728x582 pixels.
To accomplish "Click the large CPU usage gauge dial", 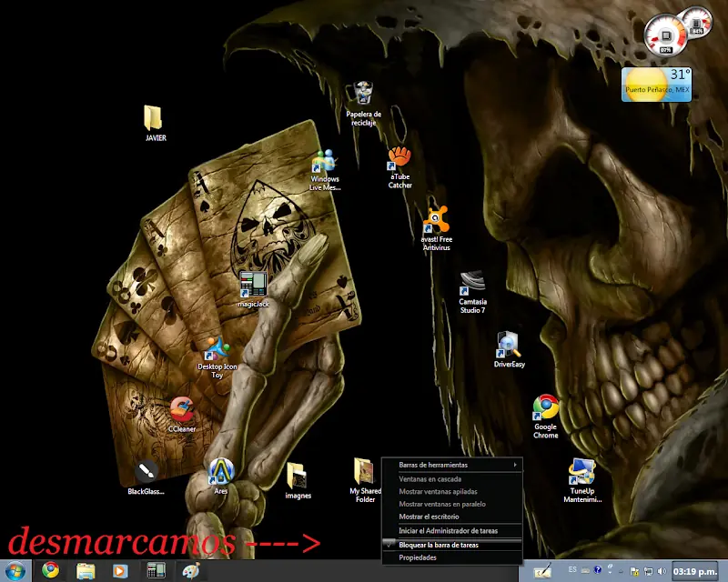I will pyautogui.click(x=666, y=35).
